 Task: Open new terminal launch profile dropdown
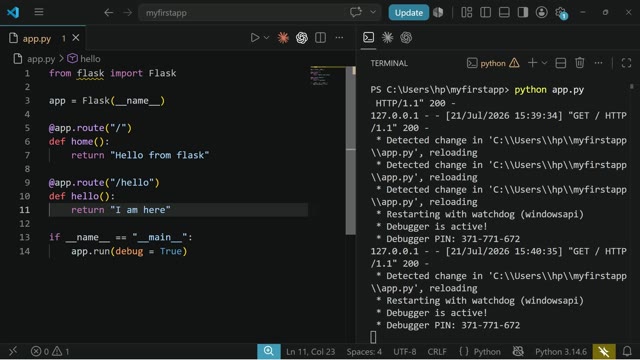(544, 63)
